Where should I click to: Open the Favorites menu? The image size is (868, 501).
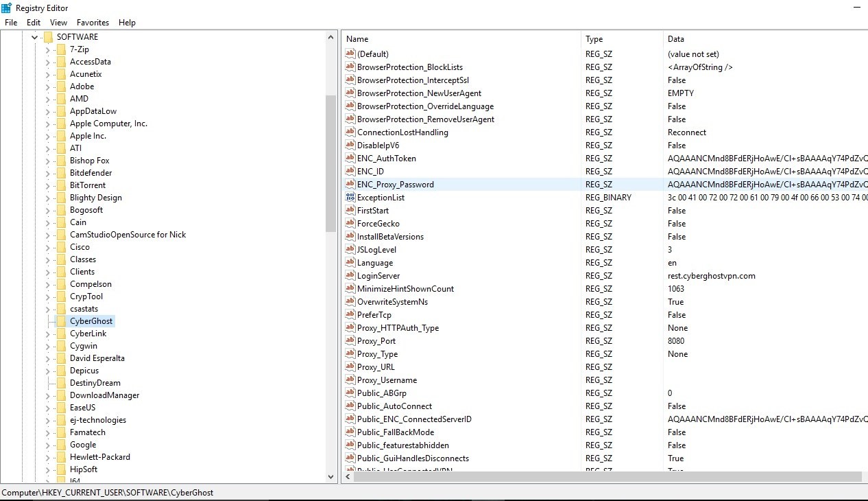[x=93, y=23]
